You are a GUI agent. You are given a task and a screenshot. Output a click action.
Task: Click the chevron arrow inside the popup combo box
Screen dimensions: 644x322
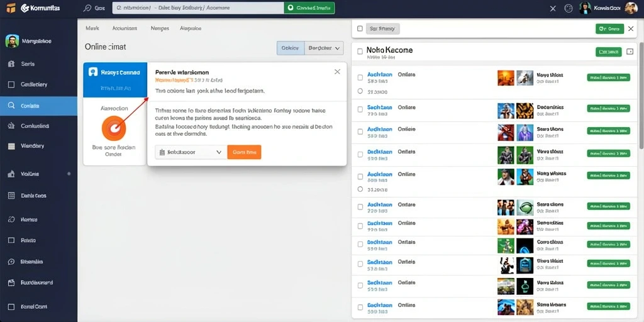click(218, 152)
